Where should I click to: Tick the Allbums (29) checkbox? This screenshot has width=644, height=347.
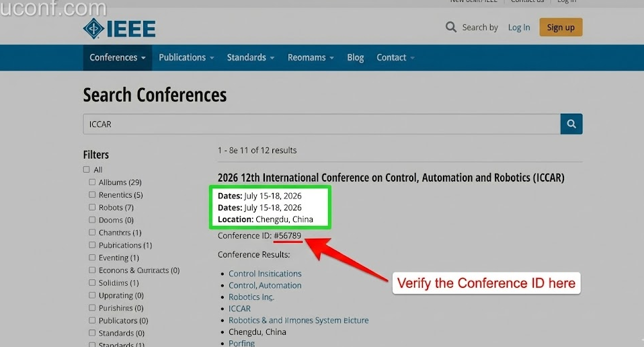click(92, 182)
